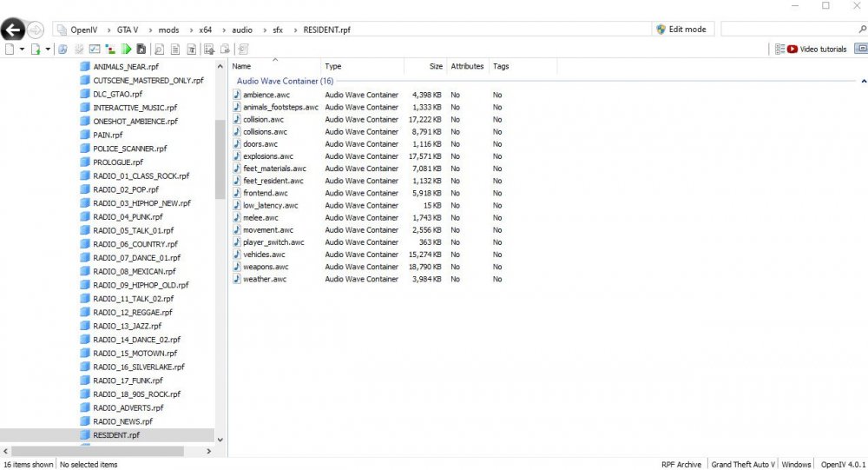
Task: Click the green play arrow toolbar icon
Action: pos(126,50)
